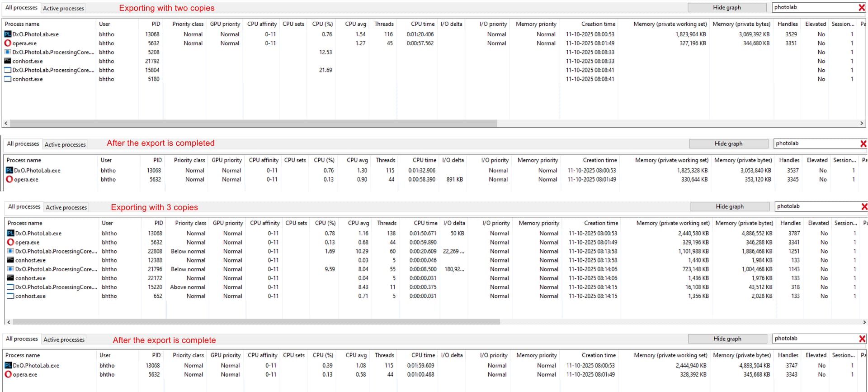
Task: Clear search with red X in bottommost panel
Action: (x=862, y=339)
